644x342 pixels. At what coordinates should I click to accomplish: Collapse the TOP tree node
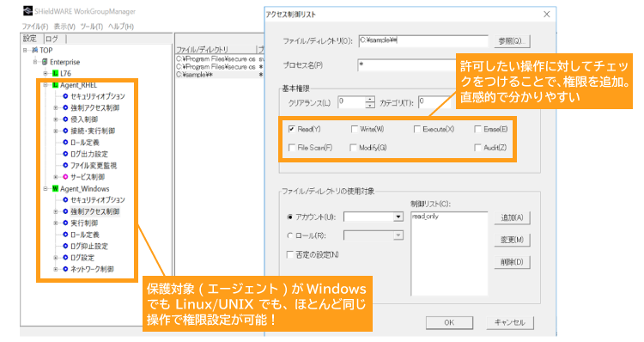(25, 50)
